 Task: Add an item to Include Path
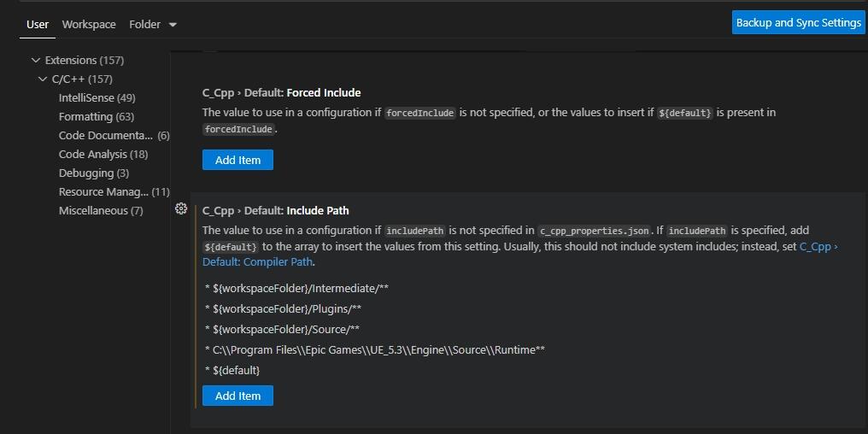[x=238, y=396]
